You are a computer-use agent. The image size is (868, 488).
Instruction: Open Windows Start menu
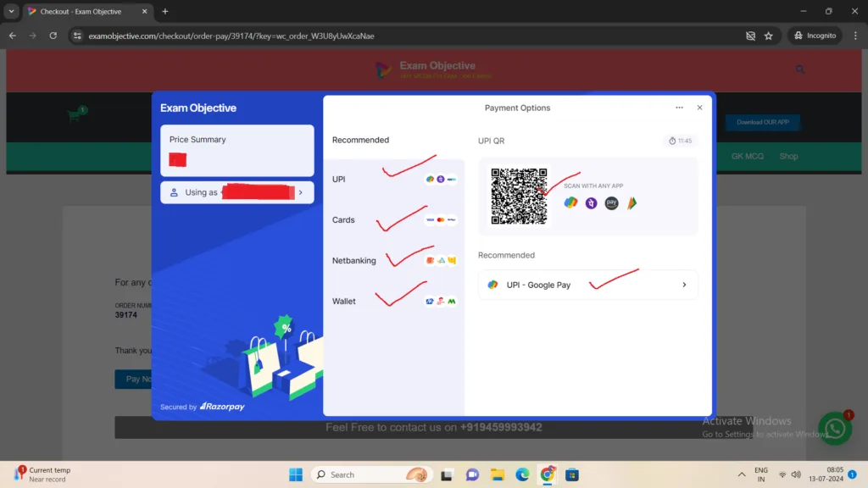coord(296,474)
